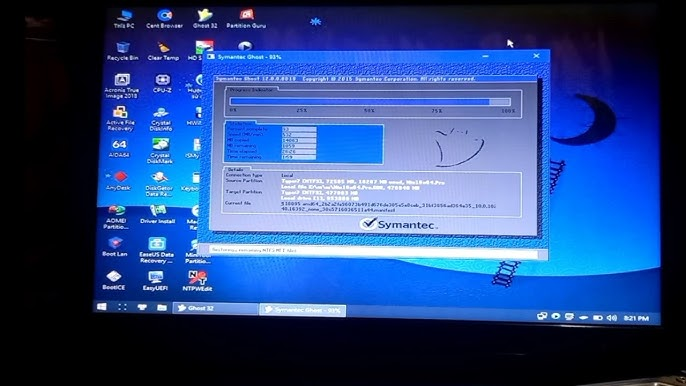Click the play-button tray icon

point(556,316)
